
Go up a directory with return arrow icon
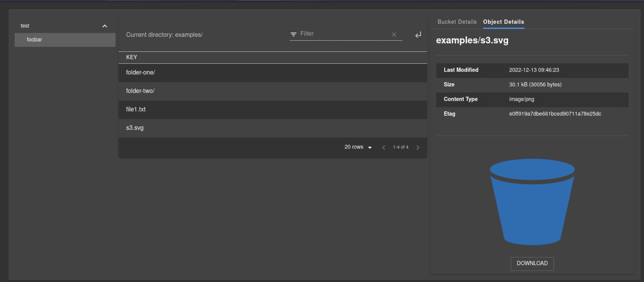[418, 35]
